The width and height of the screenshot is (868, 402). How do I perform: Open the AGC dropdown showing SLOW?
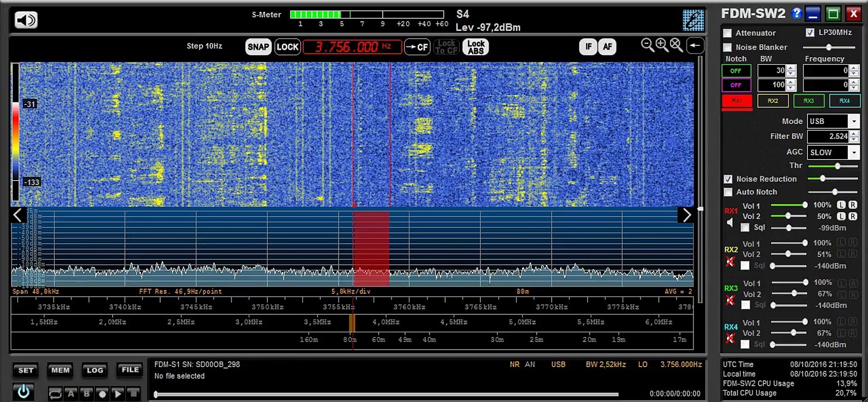pyautogui.click(x=853, y=152)
